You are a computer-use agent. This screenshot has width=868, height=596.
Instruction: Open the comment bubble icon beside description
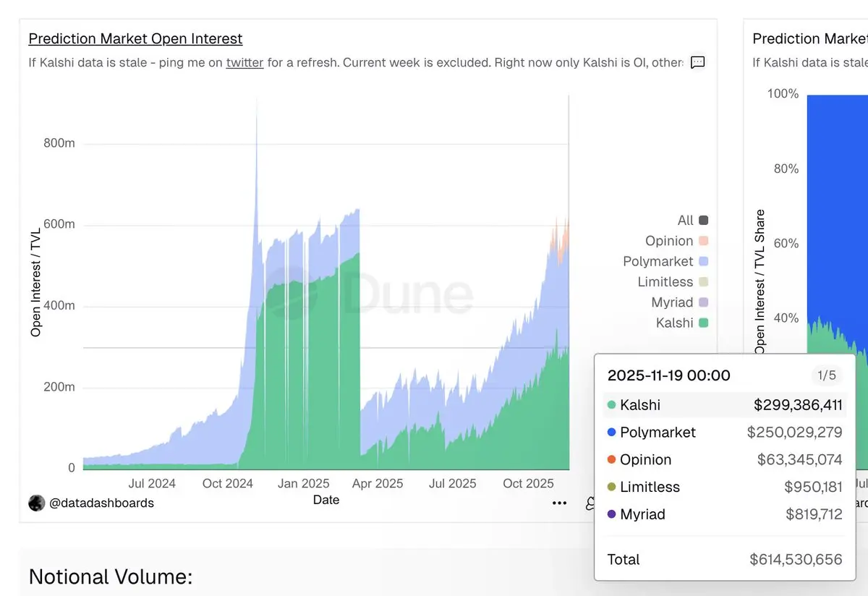697,63
